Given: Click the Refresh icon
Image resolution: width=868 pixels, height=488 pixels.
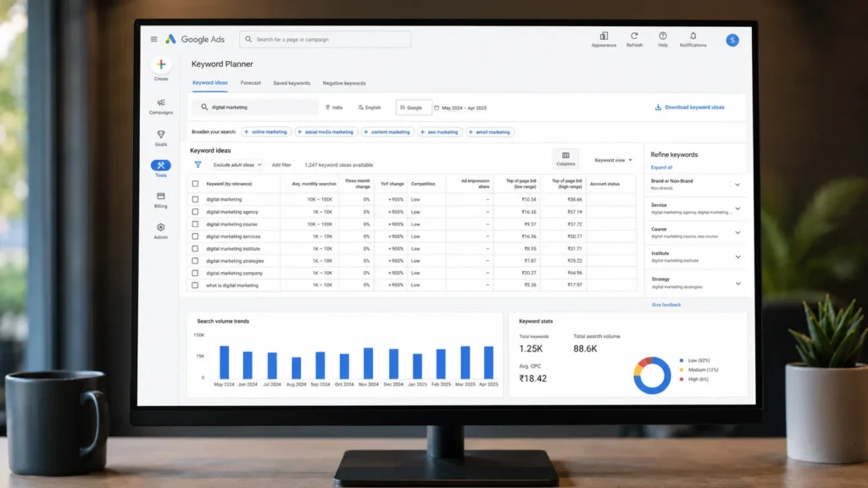Looking at the screenshot, I should coord(634,36).
